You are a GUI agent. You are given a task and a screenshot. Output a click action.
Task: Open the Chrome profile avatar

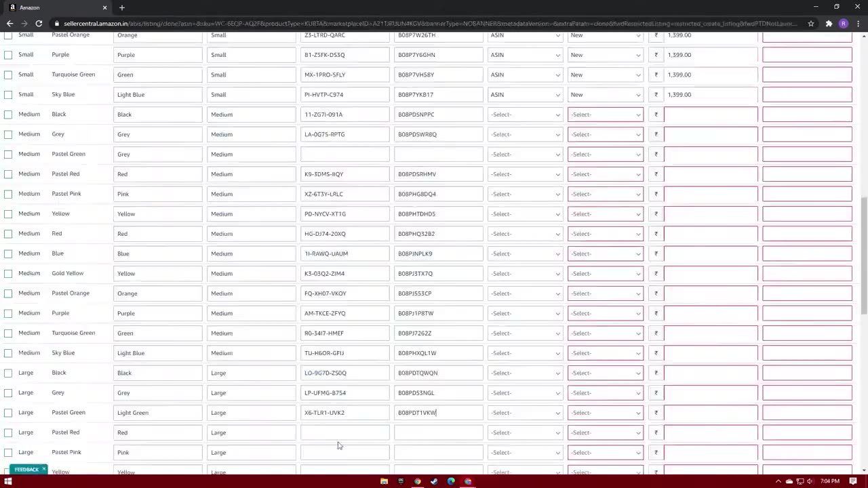[x=843, y=23]
